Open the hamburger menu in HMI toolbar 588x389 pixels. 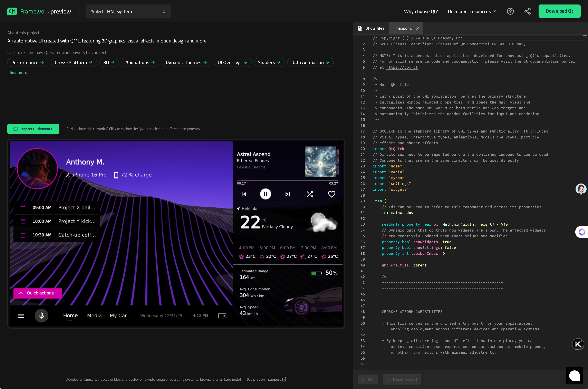(21, 315)
